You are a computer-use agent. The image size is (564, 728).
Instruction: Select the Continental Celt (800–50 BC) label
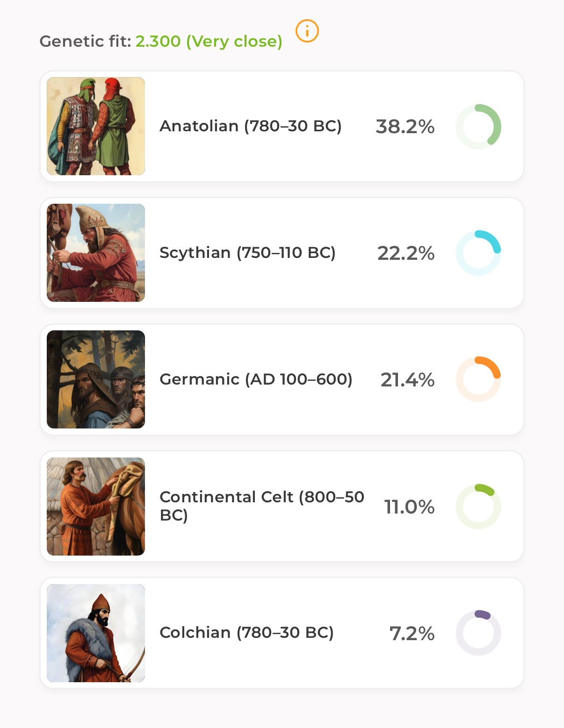[x=262, y=506]
